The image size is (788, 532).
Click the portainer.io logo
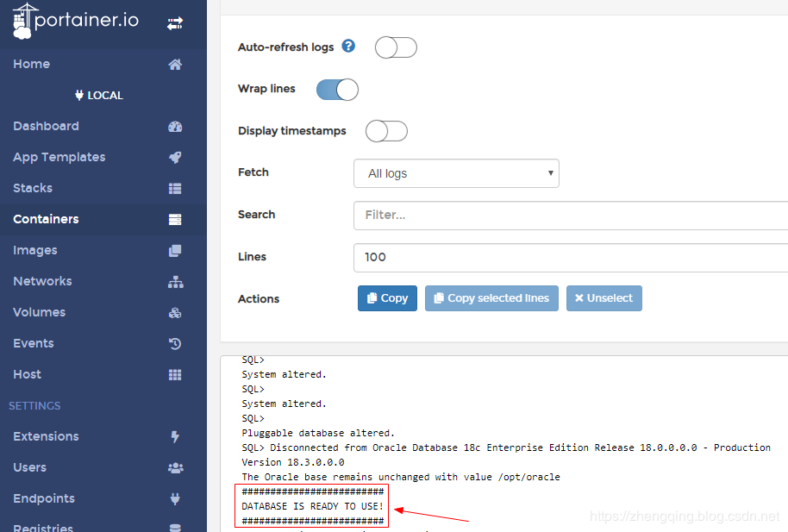click(x=75, y=21)
